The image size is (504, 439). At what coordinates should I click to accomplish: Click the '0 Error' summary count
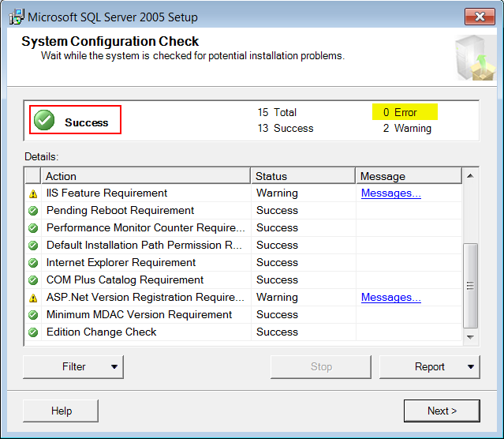pyautogui.click(x=400, y=112)
